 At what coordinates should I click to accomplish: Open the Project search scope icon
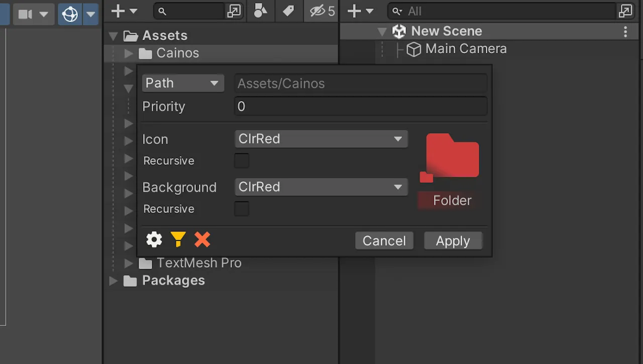[x=234, y=11]
